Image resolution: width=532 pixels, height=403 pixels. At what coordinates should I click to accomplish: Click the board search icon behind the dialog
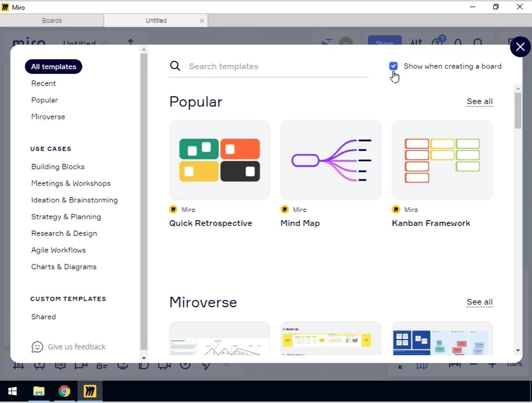coord(478,42)
